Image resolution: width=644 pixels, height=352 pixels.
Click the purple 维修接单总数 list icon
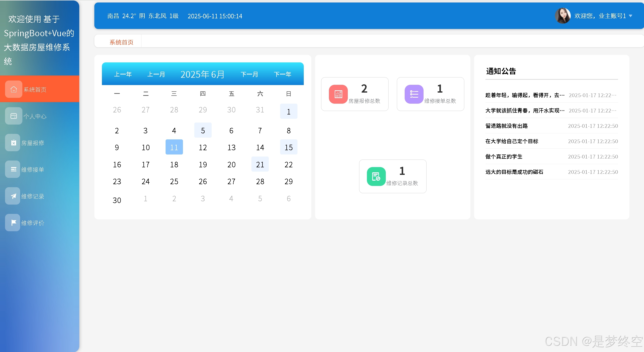point(414,94)
